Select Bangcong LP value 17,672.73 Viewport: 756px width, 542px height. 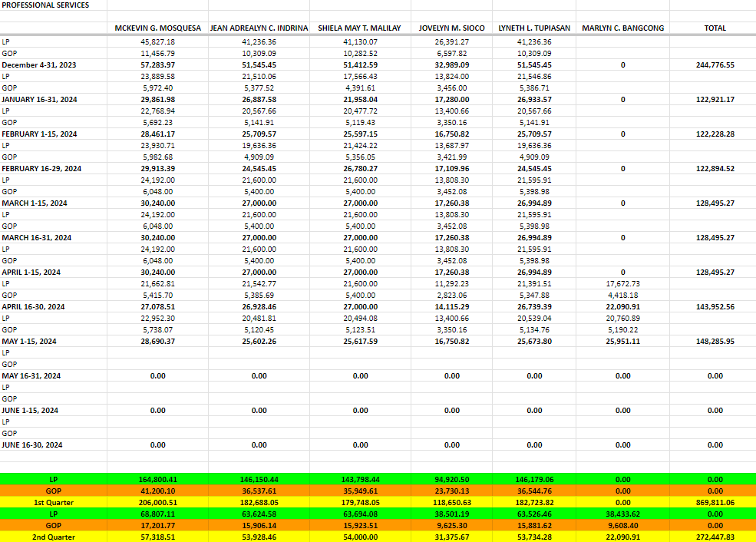pyautogui.click(x=623, y=284)
